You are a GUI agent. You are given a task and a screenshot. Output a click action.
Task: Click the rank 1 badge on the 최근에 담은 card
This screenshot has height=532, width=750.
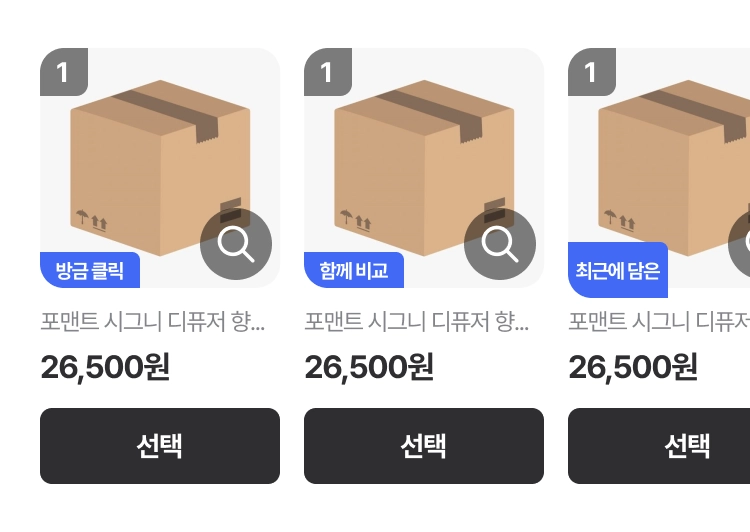(592, 72)
